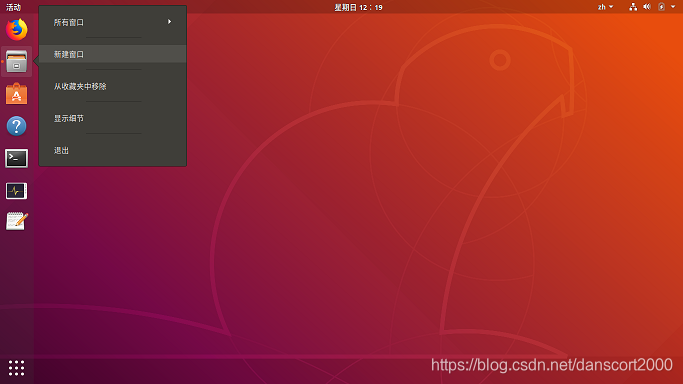Image resolution: width=683 pixels, height=384 pixels.
Task: Launch Ubuntu Software from the dock
Action: (17, 94)
